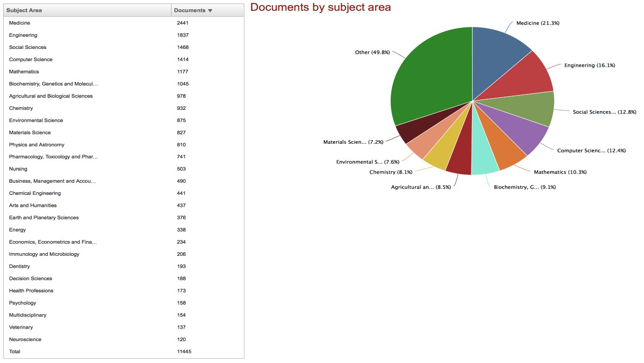Select the Chemical Engineering row name
Image resolution: width=644 pixels, height=363 pixels.
click(35, 194)
